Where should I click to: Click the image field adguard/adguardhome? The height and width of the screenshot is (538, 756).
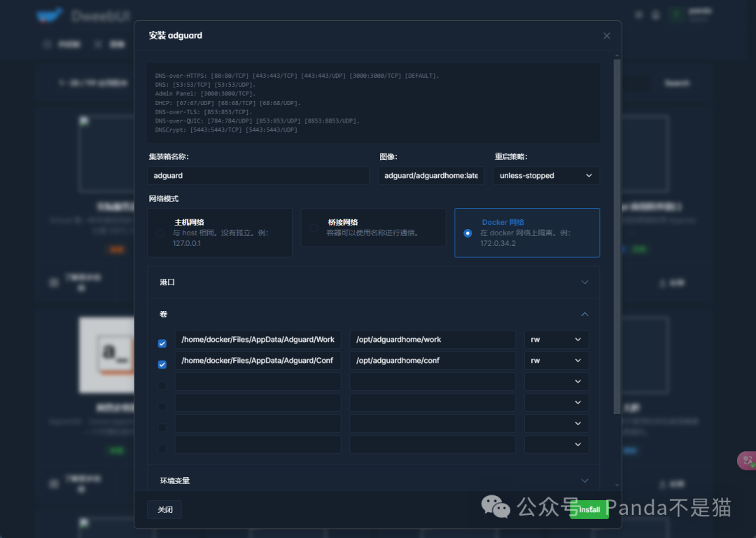(x=430, y=176)
